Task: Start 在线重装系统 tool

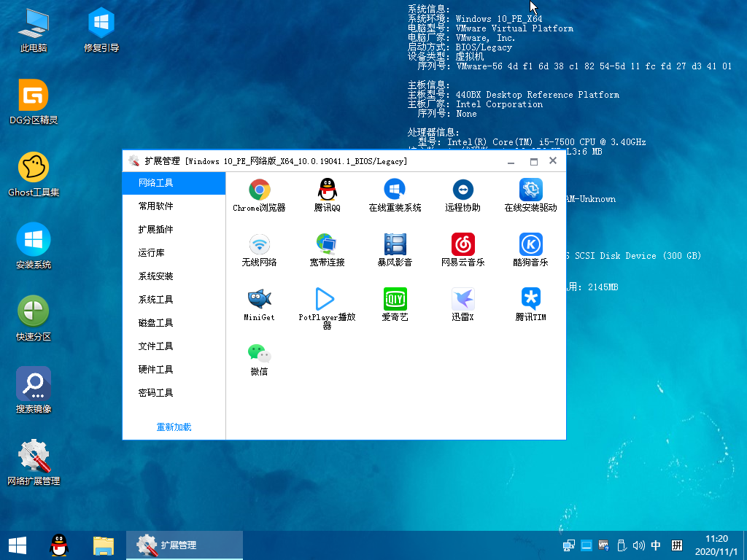Action: coord(395,195)
